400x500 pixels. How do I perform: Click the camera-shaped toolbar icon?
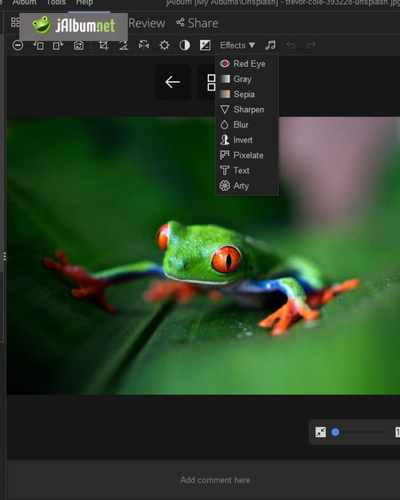pos(79,45)
